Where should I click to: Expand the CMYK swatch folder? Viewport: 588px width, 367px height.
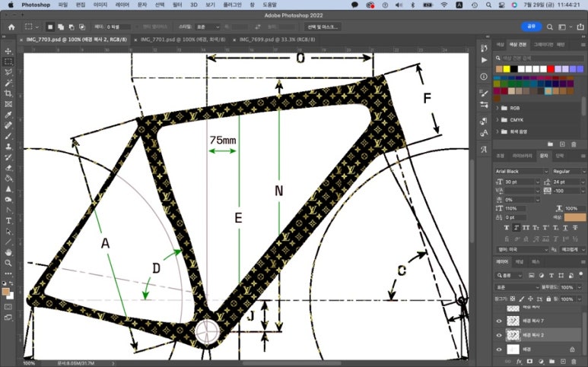click(497, 120)
